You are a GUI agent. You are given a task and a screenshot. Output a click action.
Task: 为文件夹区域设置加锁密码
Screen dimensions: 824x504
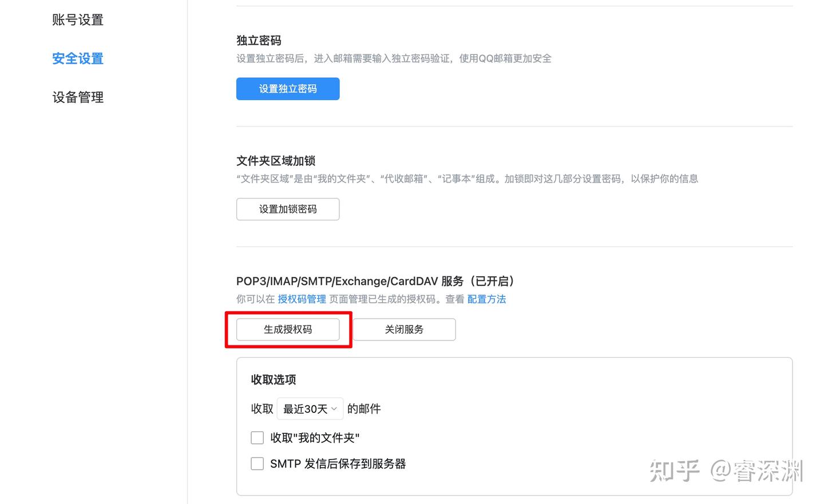click(288, 209)
